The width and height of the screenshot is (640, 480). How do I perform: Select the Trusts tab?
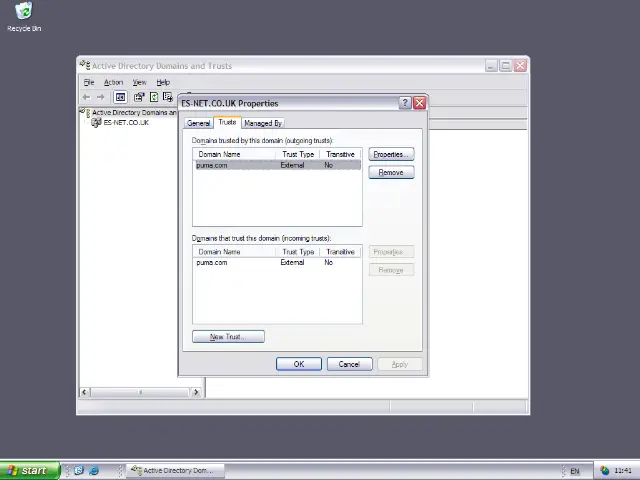coord(227,122)
